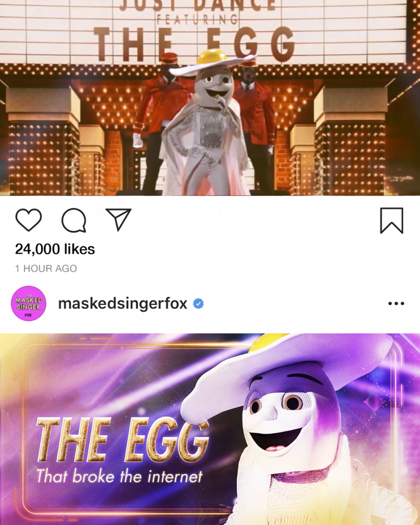Click the Egg character's yellow yolk hat
Image resolution: width=420 pixels, height=525 pixels.
click(x=212, y=61)
